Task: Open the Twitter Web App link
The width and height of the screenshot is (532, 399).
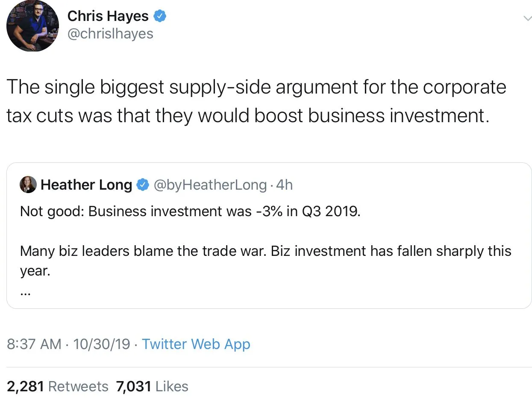Action: 196,344
